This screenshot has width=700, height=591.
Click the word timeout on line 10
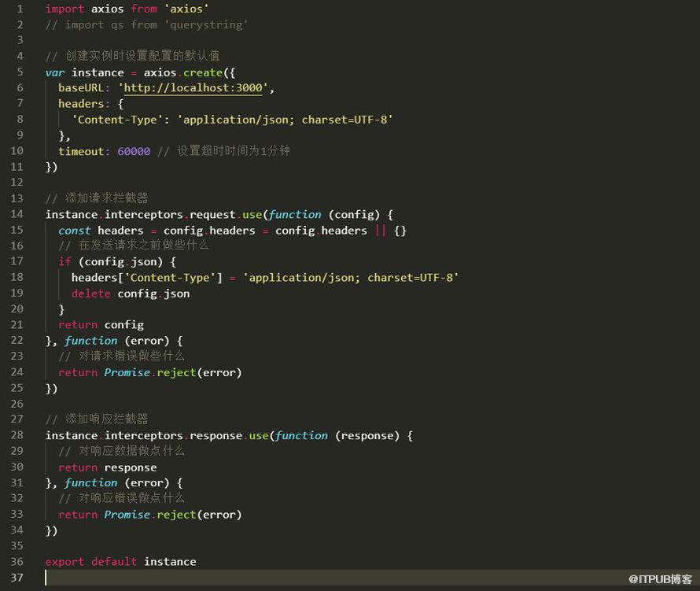(81, 151)
